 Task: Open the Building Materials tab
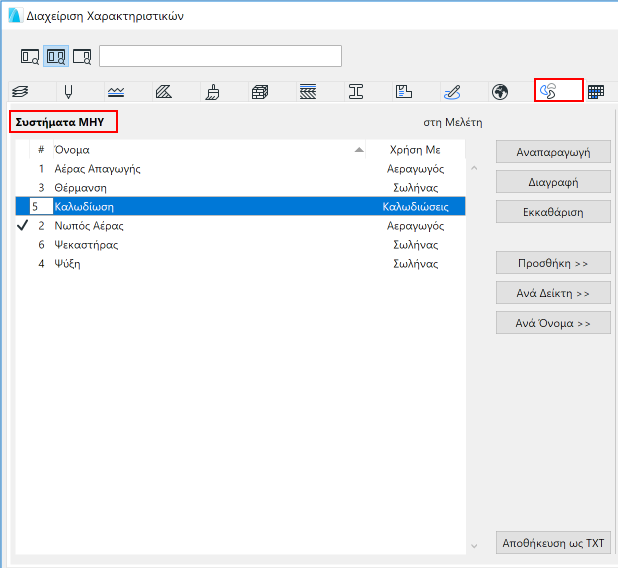pos(260,92)
